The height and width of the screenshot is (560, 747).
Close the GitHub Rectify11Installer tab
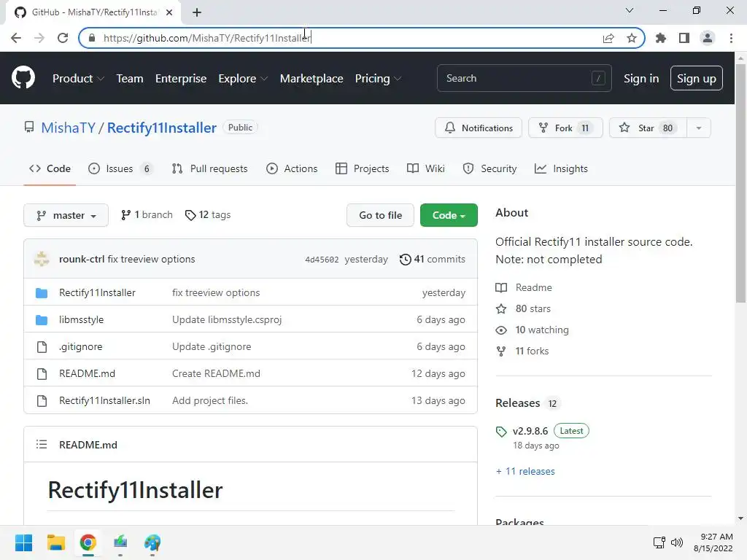coord(169,12)
